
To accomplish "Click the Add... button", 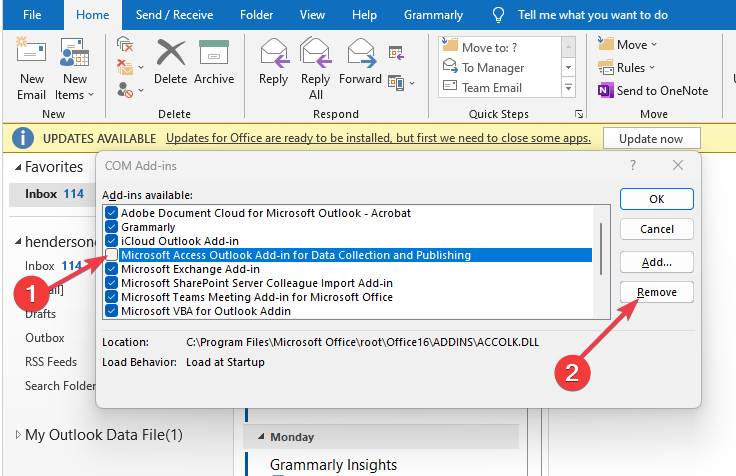I will click(x=656, y=262).
